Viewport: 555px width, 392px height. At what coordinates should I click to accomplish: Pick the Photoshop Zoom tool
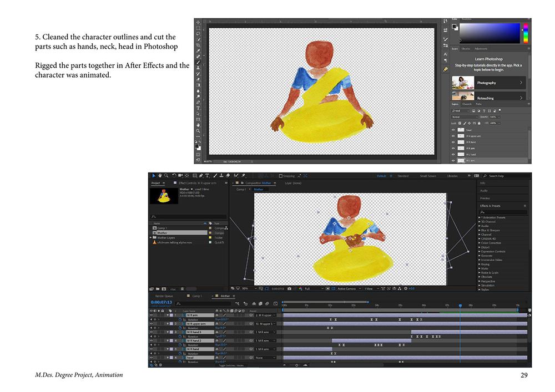(x=198, y=131)
